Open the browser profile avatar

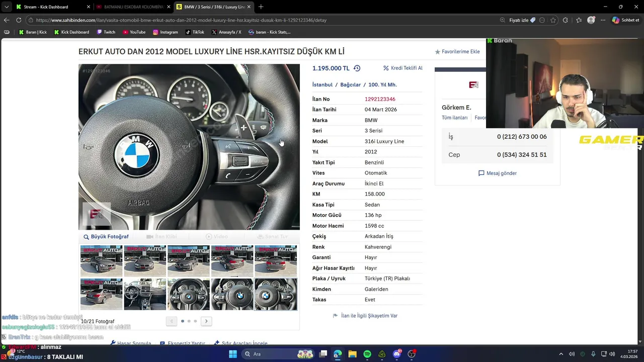(591, 20)
